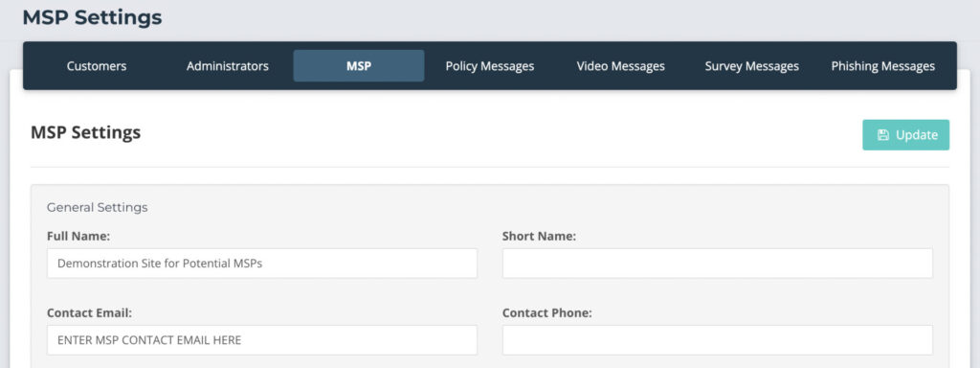The image size is (980, 368).
Task: Switch to the Administrators tab
Action: tap(228, 66)
